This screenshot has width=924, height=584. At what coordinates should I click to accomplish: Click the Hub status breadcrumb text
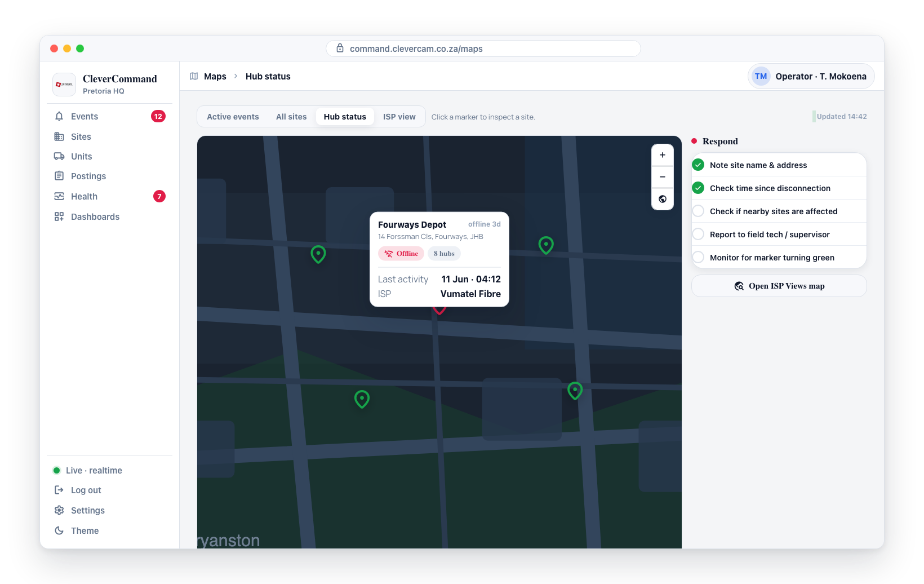tap(268, 76)
